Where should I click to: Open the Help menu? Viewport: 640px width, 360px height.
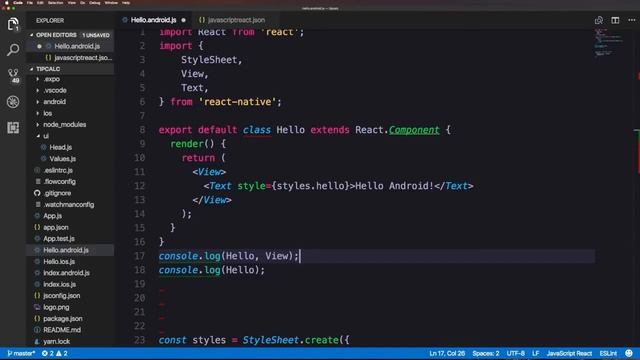[126, 3]
